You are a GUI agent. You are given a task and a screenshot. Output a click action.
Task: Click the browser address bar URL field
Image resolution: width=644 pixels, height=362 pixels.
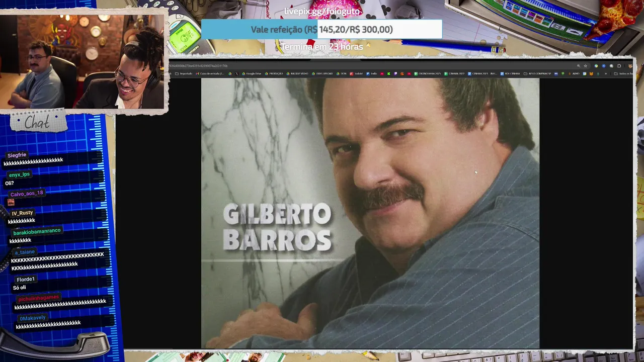point(372,66)
